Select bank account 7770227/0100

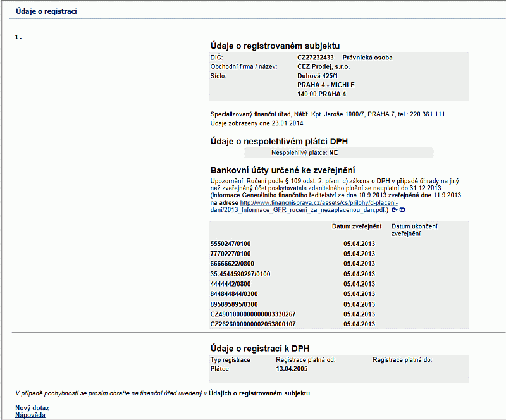[x=230, y=254]
